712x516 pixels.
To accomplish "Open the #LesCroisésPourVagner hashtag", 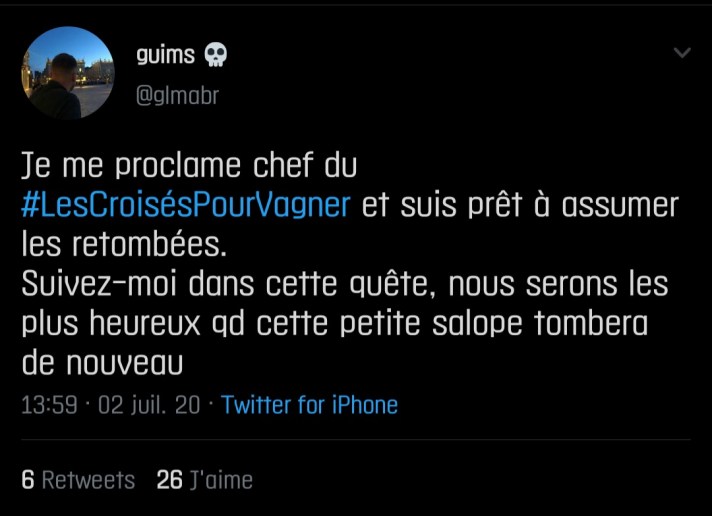I will 186,205.
